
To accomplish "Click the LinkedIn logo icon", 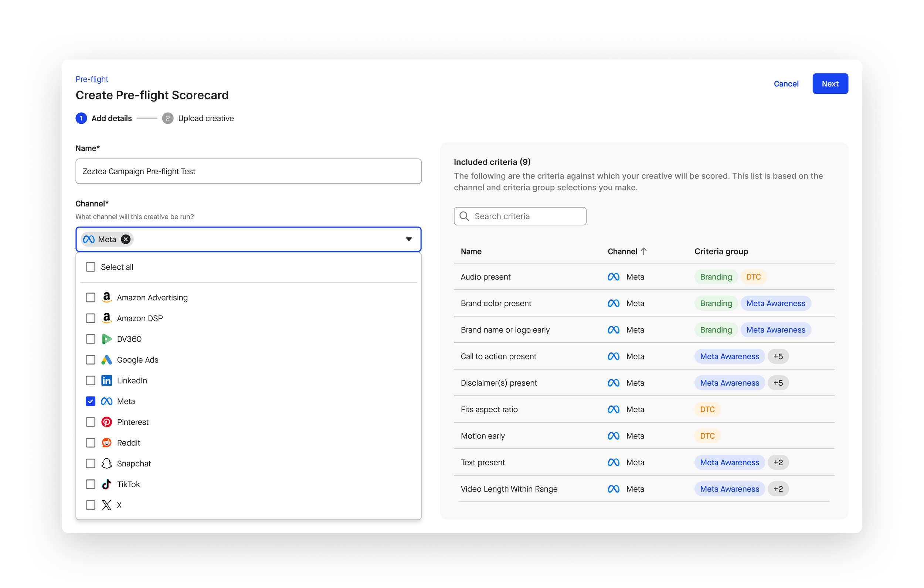I will pos(106,380).
